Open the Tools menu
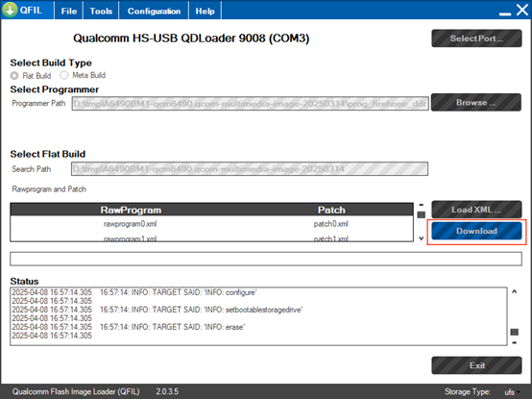This screenshot has height=399, width=532. [101, 11]
